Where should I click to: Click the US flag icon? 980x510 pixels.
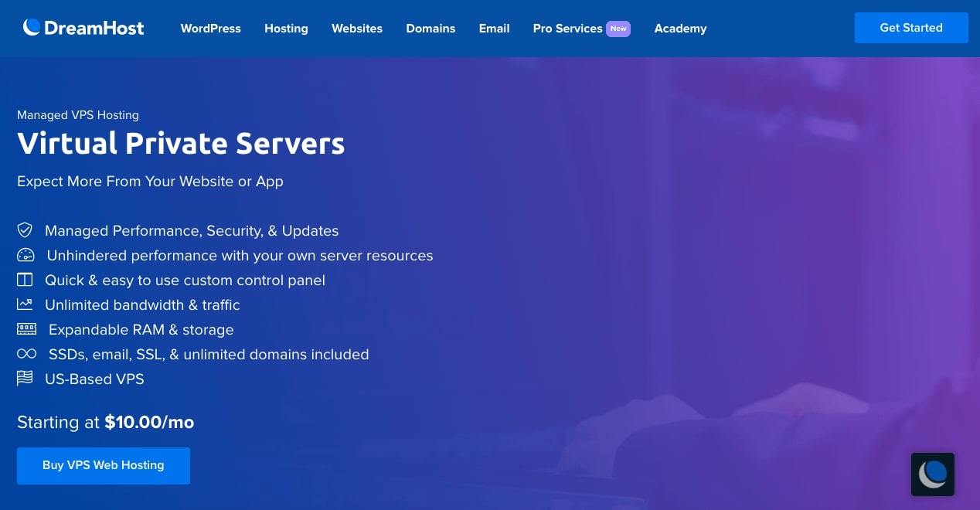pos(26,379)
